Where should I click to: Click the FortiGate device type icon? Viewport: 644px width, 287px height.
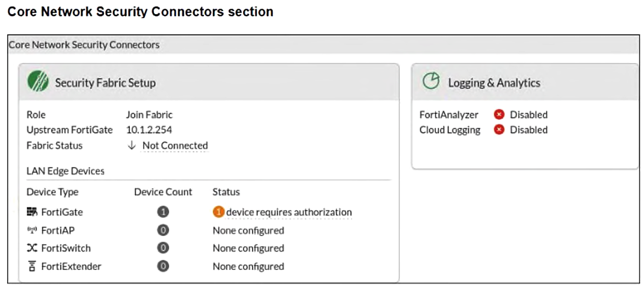coord(32,212)
